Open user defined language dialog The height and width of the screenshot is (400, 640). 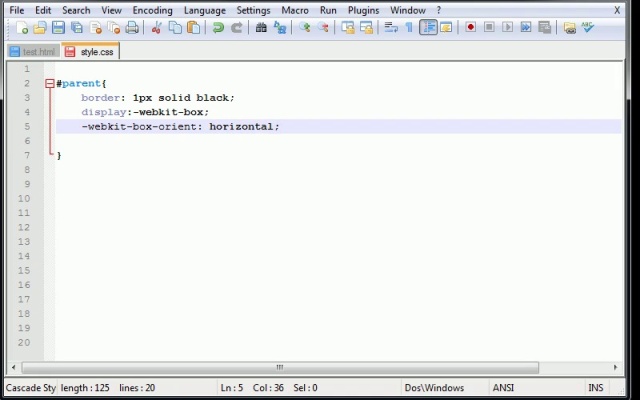[447, 28]
